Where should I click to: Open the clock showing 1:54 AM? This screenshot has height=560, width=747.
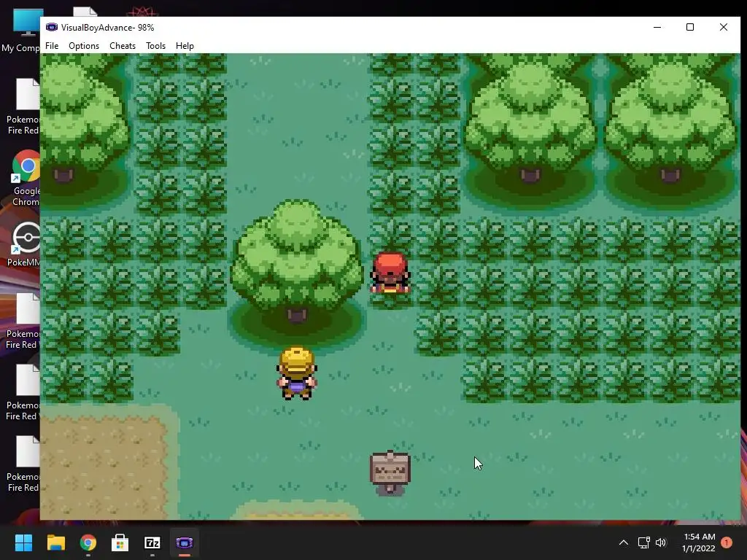click(698, 542)
